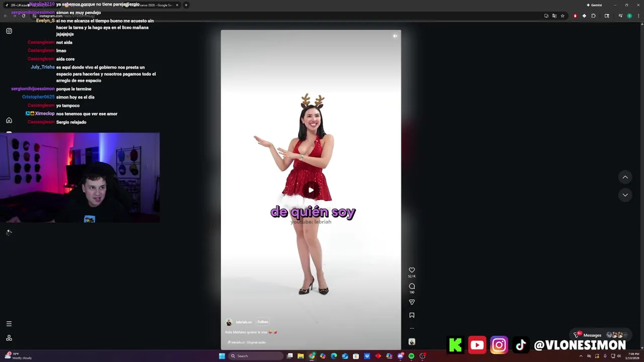Reload the page from the browser toolbar

coord(23,16)
